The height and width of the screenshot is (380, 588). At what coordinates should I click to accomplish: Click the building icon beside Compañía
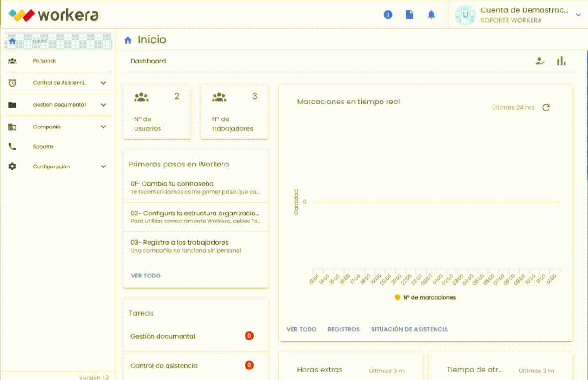(12, 127)
